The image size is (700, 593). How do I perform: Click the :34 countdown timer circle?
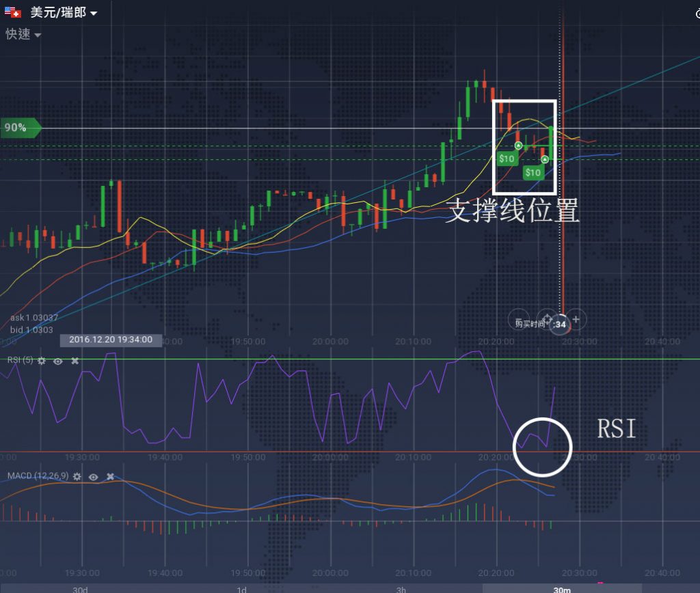point(560,324)
